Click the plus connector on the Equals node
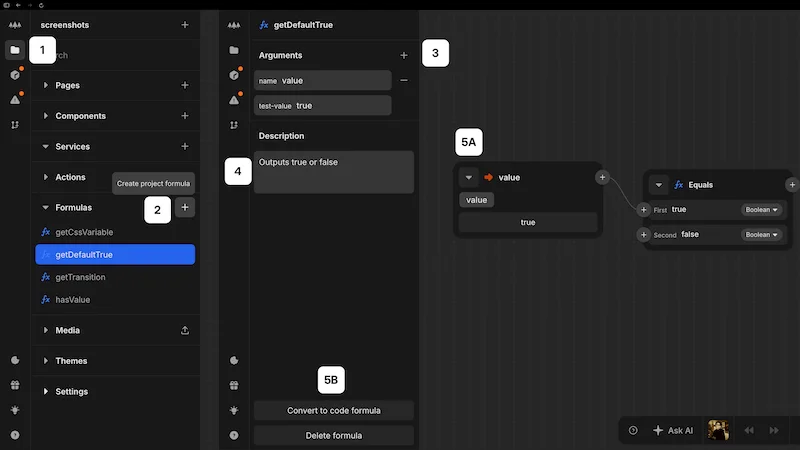The width and height of the screenshot is (800, 450). pos(792,185)
